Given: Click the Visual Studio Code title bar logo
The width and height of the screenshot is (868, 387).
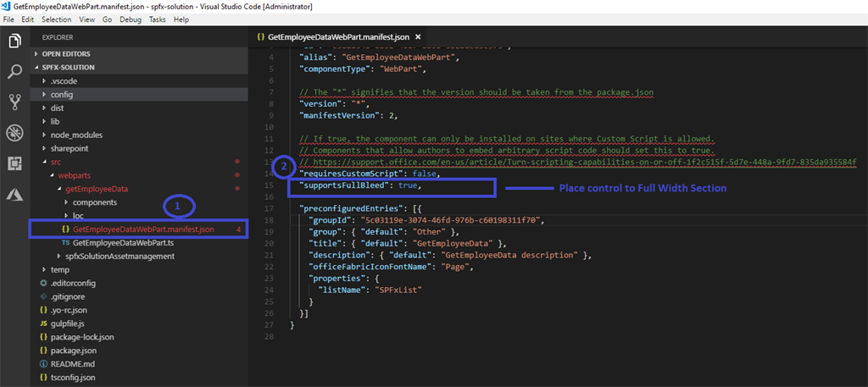Looking at the screenshot, I should click(x=6, y=6).
